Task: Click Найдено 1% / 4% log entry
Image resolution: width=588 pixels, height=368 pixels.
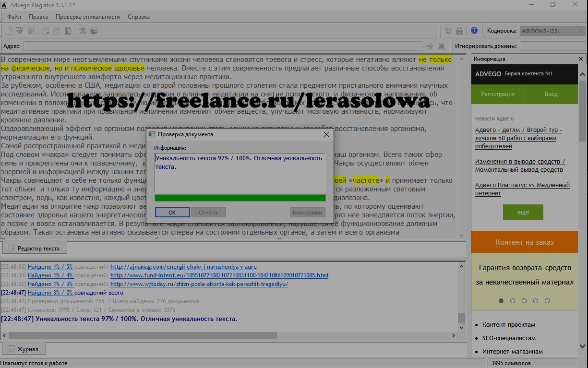Action: [x=50, y=275]
